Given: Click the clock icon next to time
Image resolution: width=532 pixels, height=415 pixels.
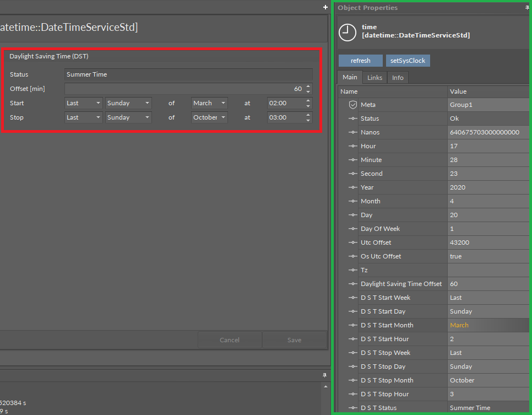Looking at the screenshot, I should pyautogui.click(x=347, y=32).
